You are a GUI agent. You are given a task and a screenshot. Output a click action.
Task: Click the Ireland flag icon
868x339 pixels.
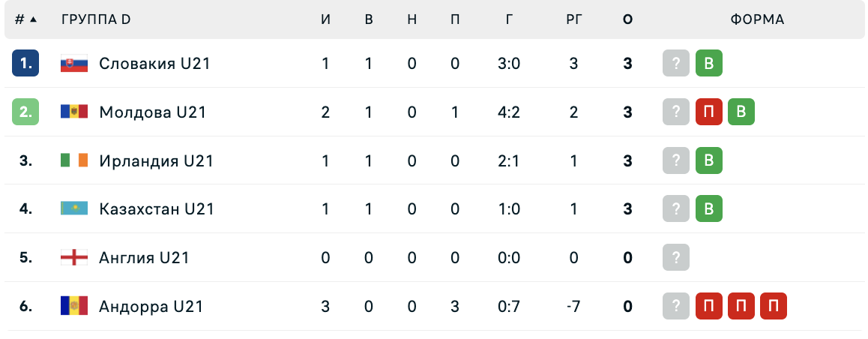(74, 160)
